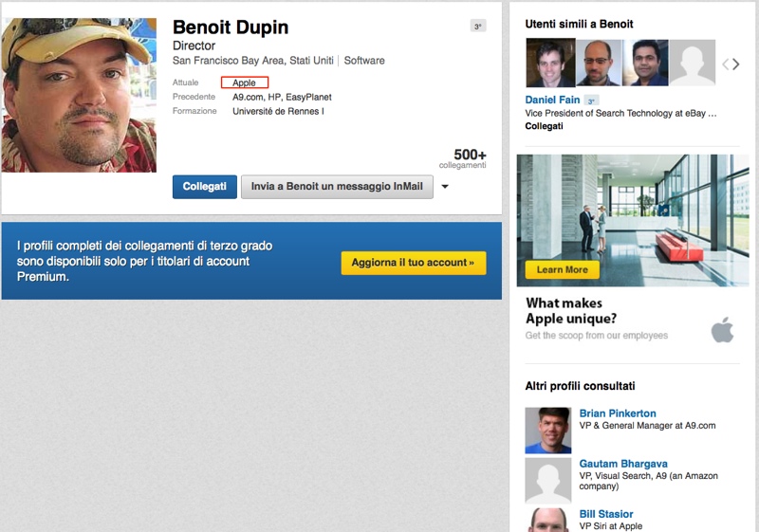Image resolution: width=759 pixels, height=532 pixels.
Task: Click Brian Pinkerton's profile photo
Action: [548, 431]
